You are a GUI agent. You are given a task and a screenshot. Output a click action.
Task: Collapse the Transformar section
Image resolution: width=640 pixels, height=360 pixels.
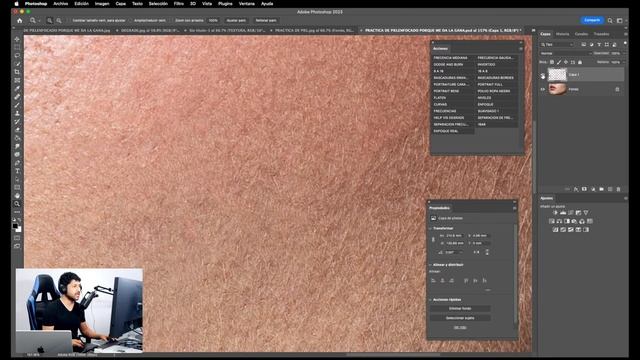pyautogui.click(x=430, y=229)
